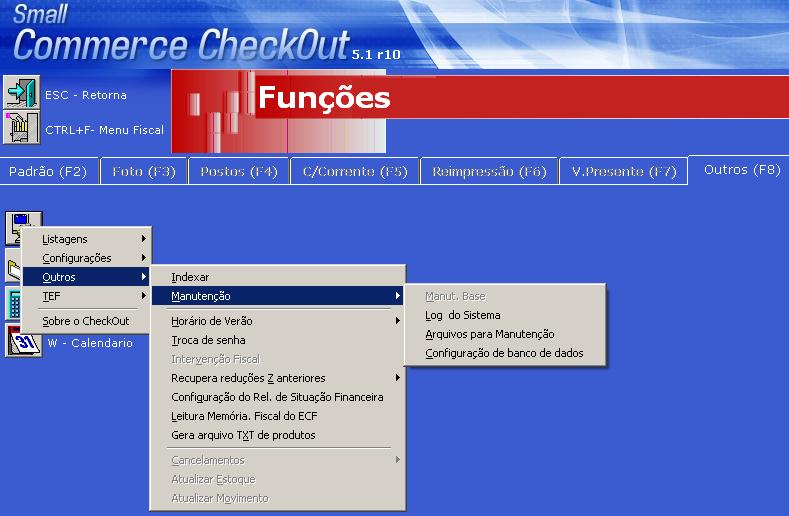Choose Troca de senha

pos(278,340)
